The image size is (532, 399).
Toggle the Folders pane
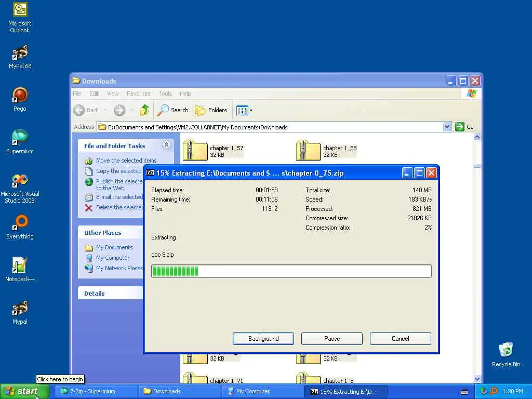(x=211, y=110)
